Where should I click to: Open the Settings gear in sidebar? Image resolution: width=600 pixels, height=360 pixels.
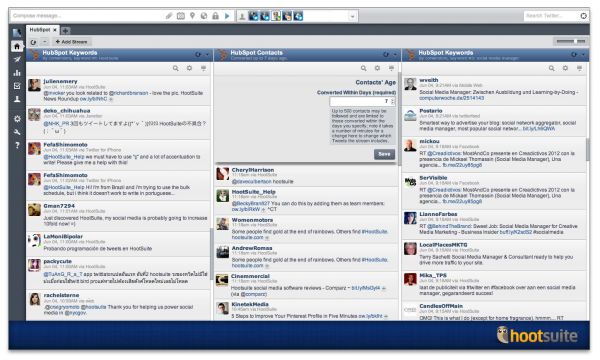(17, 119)
